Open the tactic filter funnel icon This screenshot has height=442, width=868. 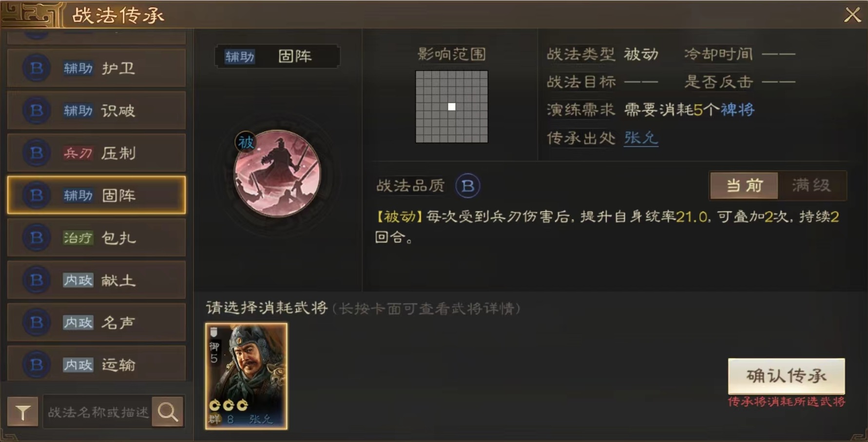tap(22, 412)
